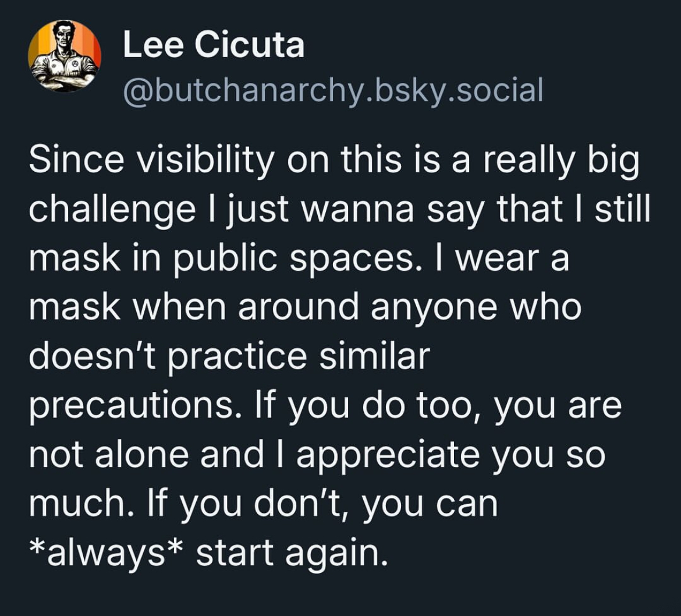Click the word "practice" in the post
The width and height of the screenshot is (681, 616).
coord(225,357)
